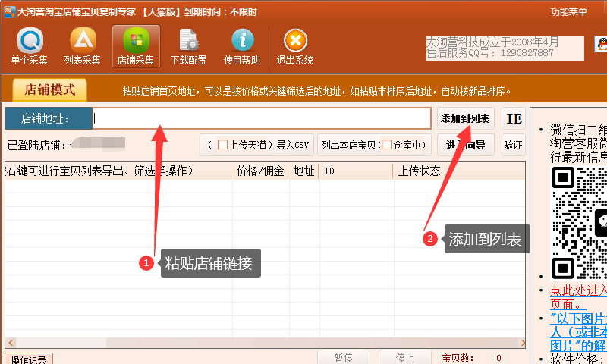607x364 pixels.
Task: Click the horizontal scrollbar under the list
Action: click(x=266, y=342)
